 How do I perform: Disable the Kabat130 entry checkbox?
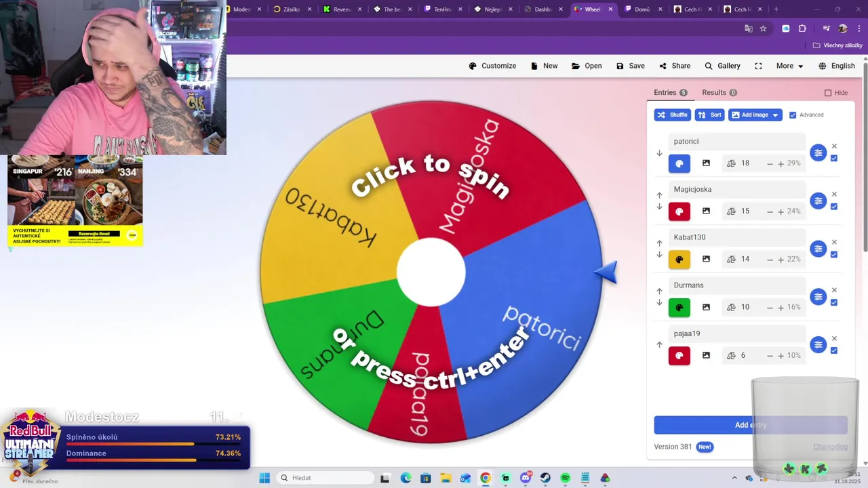[834, 255]
